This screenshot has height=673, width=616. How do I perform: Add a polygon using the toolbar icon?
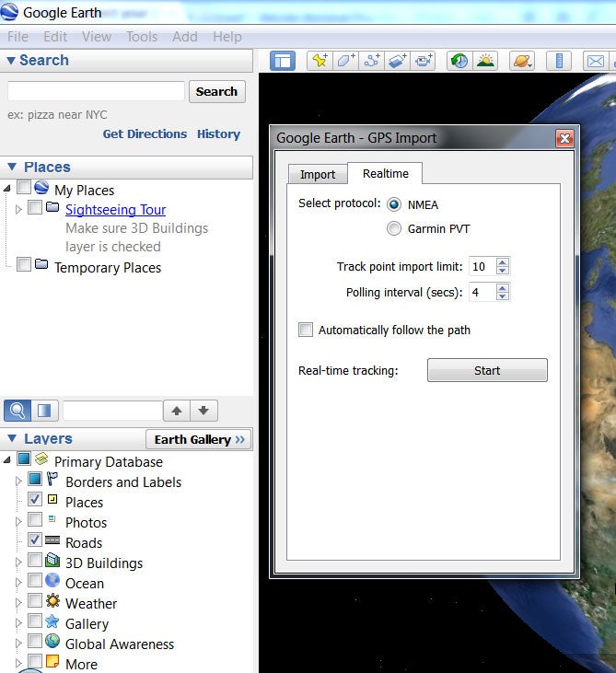click(345, 61)
